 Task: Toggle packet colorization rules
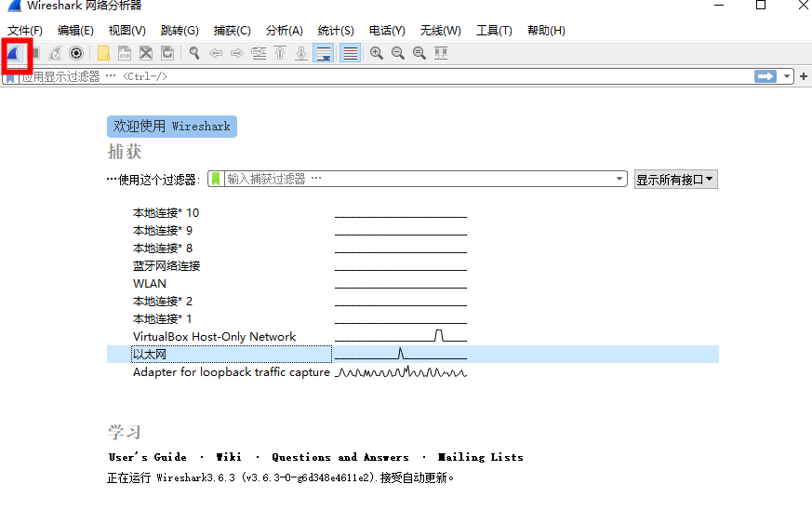pyautogui.click(x=350, y=53)
